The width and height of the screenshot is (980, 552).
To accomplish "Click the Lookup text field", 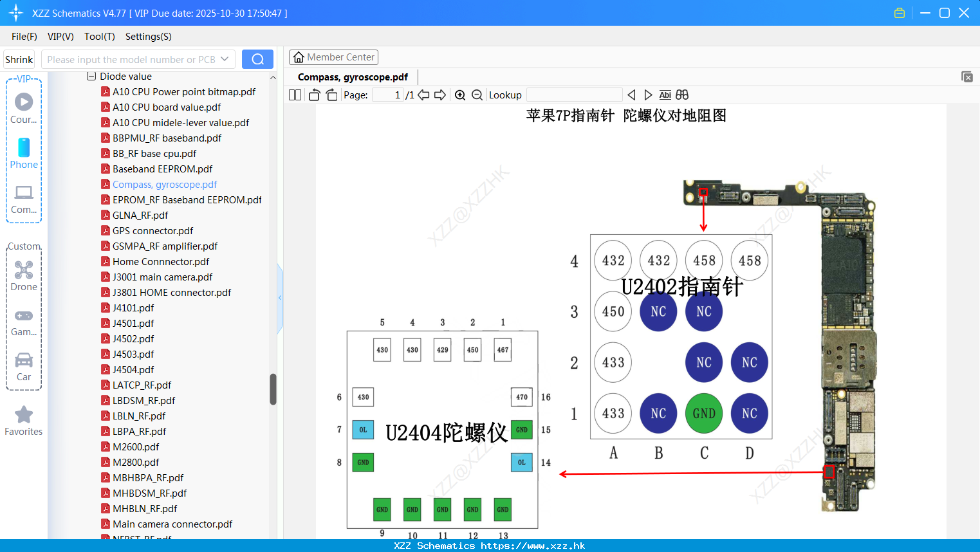I will 575,95.
